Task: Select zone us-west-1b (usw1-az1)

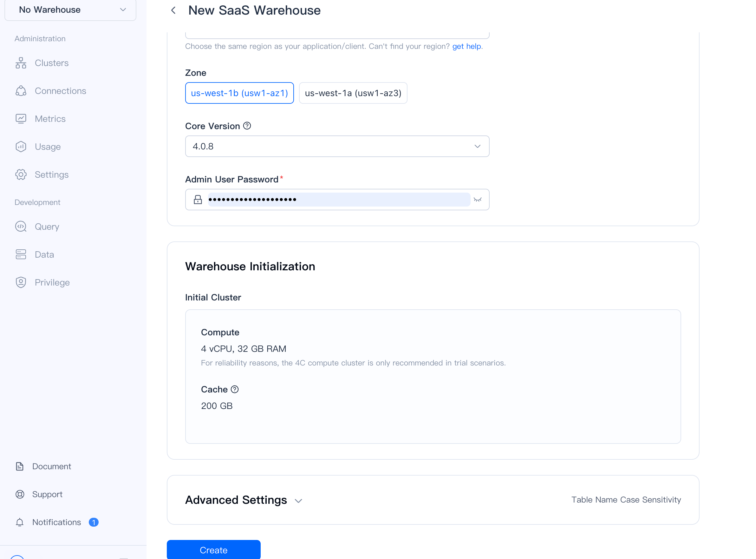Action: tap(239, 93)
